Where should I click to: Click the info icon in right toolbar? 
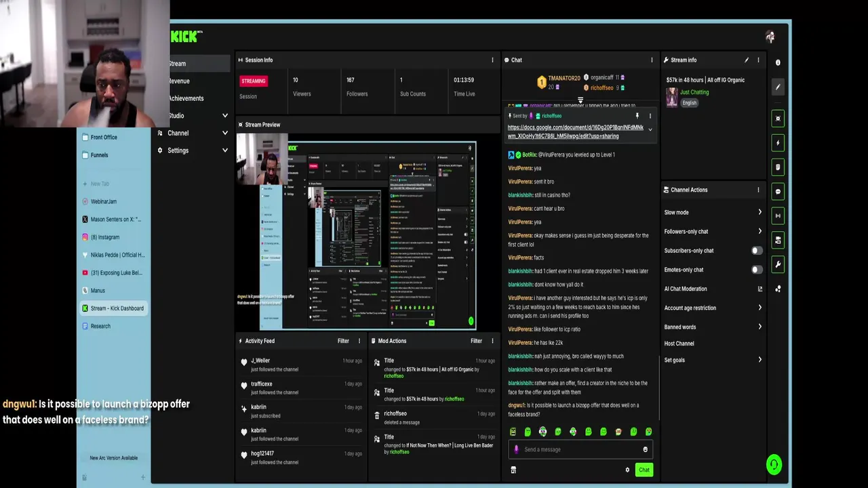778,62
